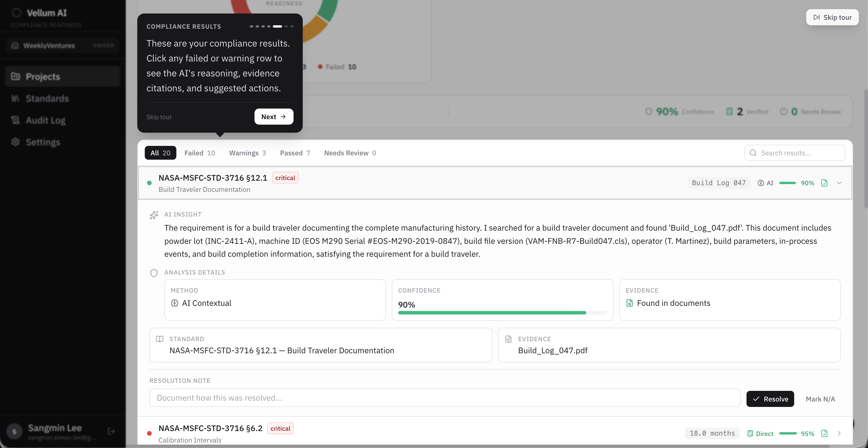Click Skip tour link inside the popup
The image size is (868, 448).
(x=159, y=117)
